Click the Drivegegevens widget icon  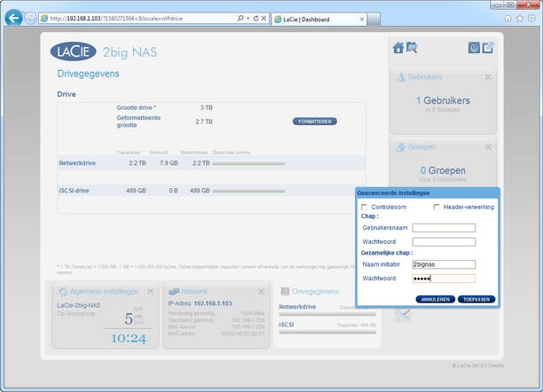285,292
